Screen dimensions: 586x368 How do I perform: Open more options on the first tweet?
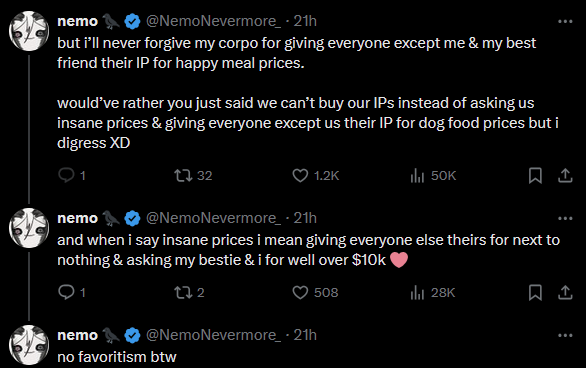(x=565, y=21)
